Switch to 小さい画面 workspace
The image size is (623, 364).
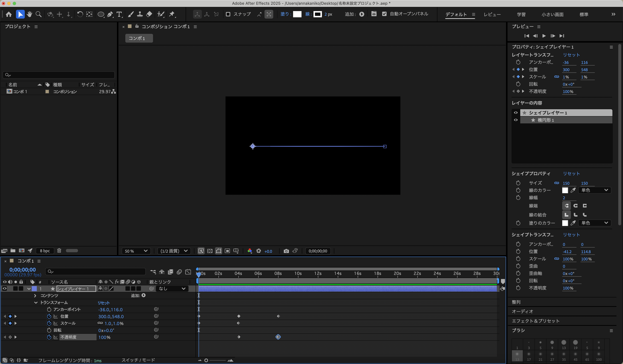pyautogui.click(x=553, y=14)
